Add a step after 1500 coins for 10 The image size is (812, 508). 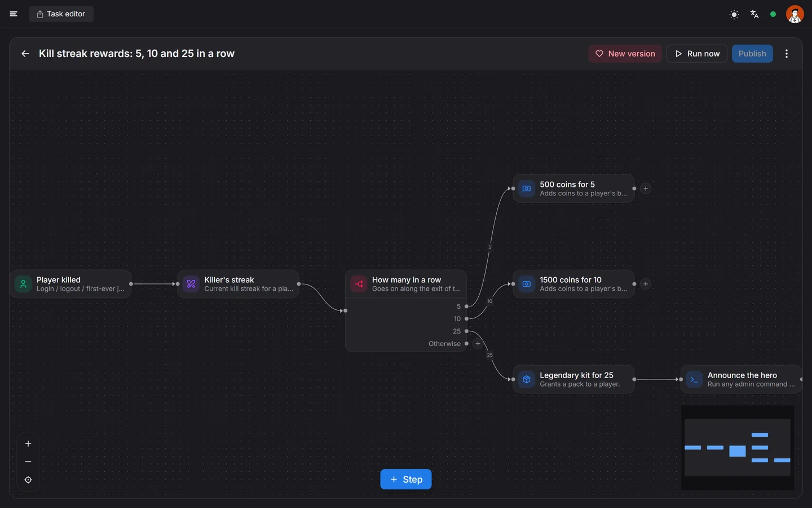point(646,284)
